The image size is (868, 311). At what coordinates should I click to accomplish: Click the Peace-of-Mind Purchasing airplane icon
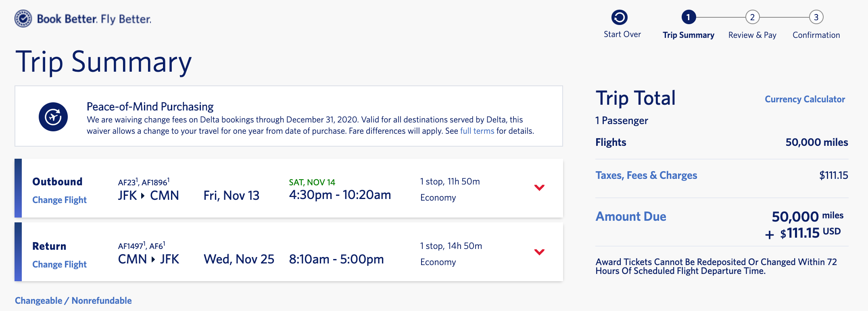[x=53, y=117]
